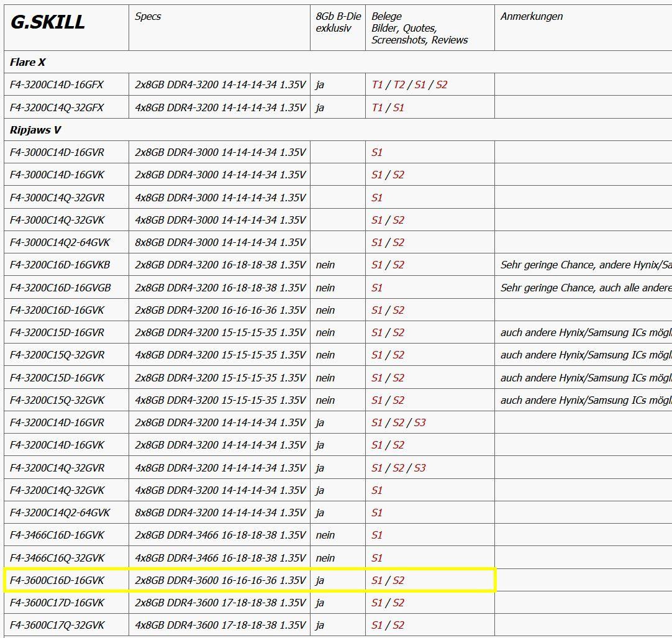
Task: Open S1 link in F4-3000C14Q-32GVK row
Action: [x=377, y=220]
